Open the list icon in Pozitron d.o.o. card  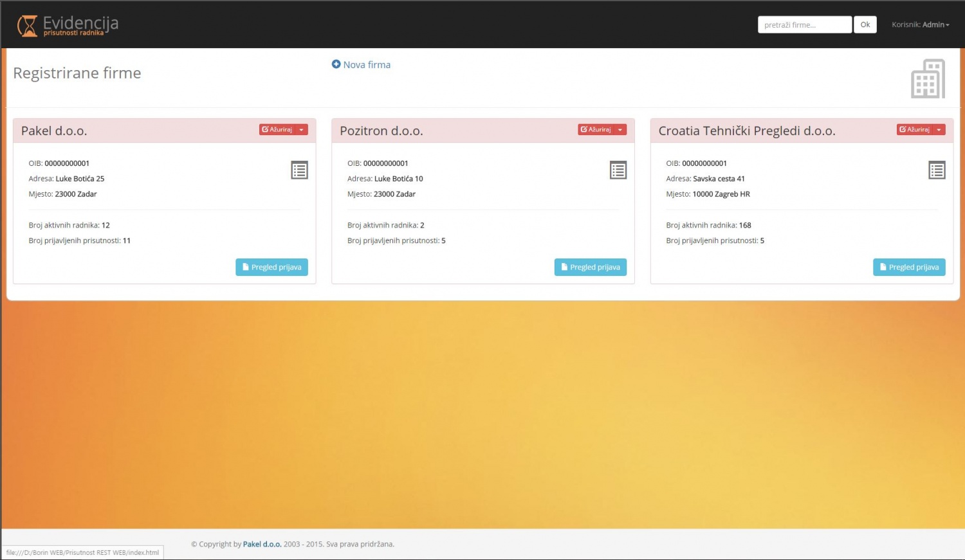click(618, 170)
